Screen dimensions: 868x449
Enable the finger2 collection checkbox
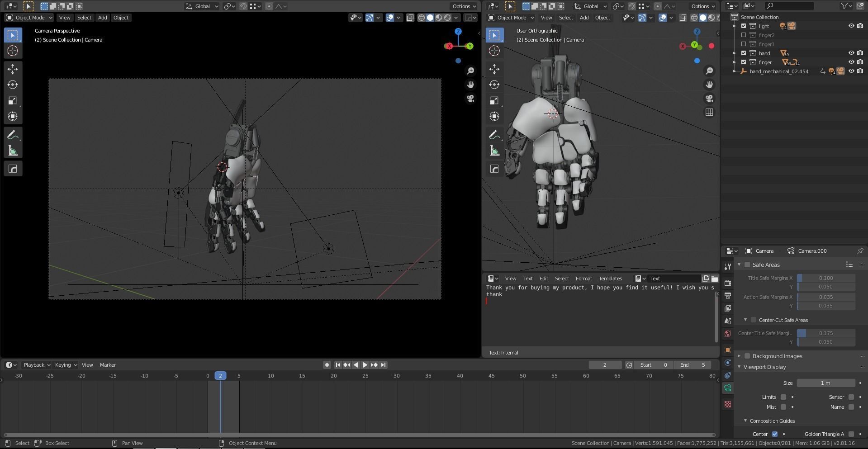tap(744, 35)
